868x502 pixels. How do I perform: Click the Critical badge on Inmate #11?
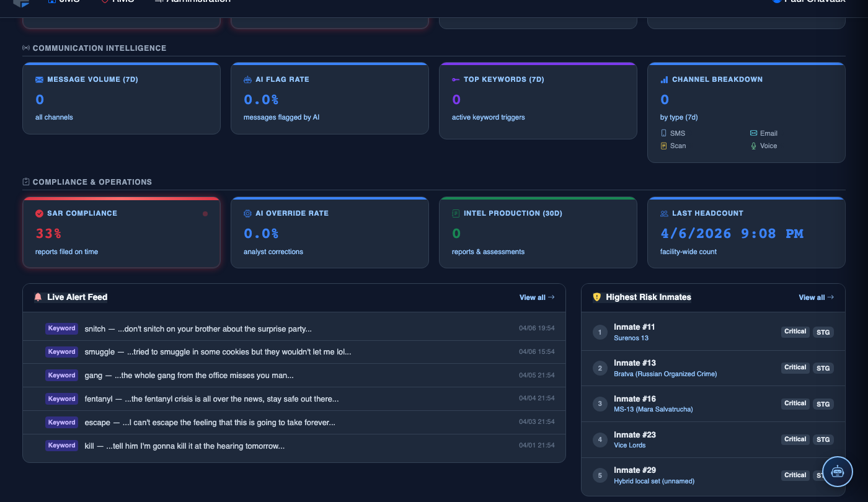coord(795,332)
